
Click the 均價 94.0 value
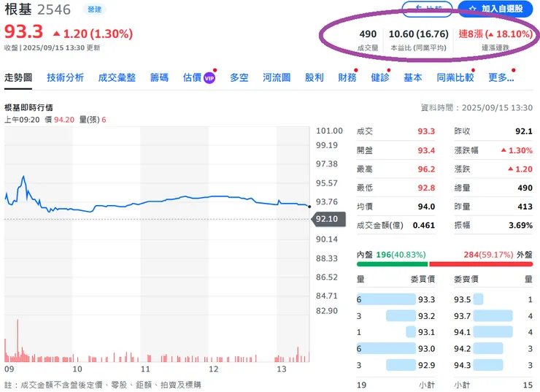426,207
